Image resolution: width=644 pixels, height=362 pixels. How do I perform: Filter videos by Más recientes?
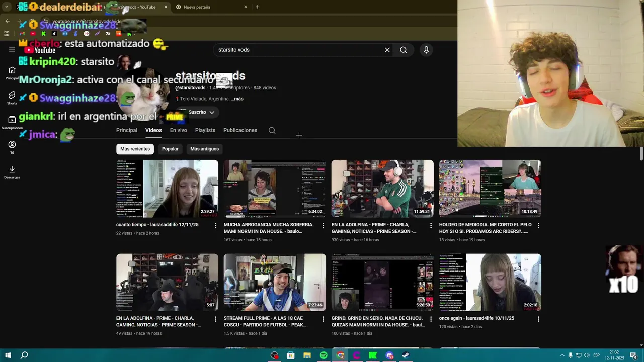coord(135,149)
